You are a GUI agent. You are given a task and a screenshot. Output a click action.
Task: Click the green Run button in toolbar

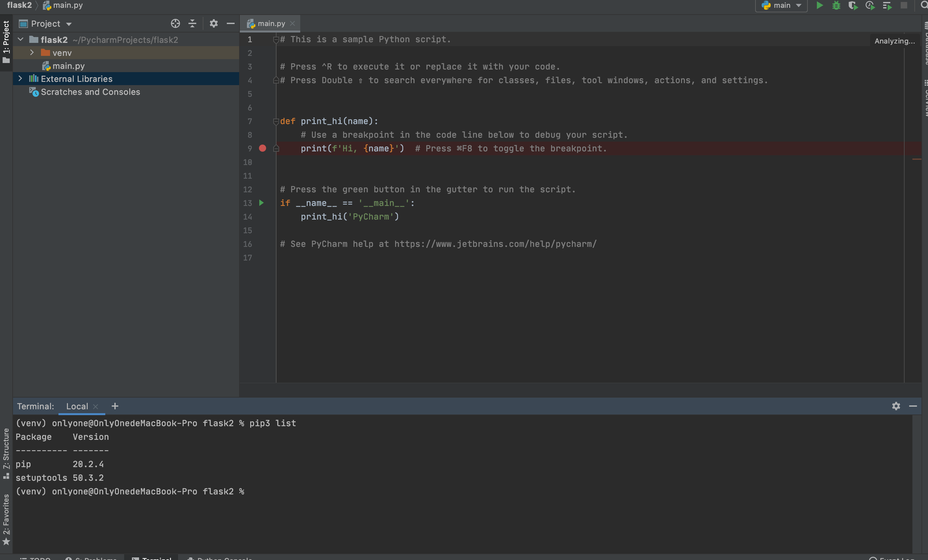pyautogui.click(x=819, y=5)
